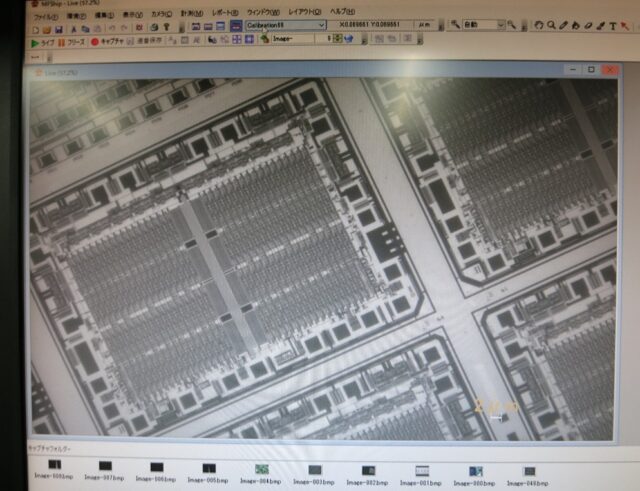This screenshot has width=640, height=491.
Task: Click the continuous save (連番保存) button
Action: (144, 40)
